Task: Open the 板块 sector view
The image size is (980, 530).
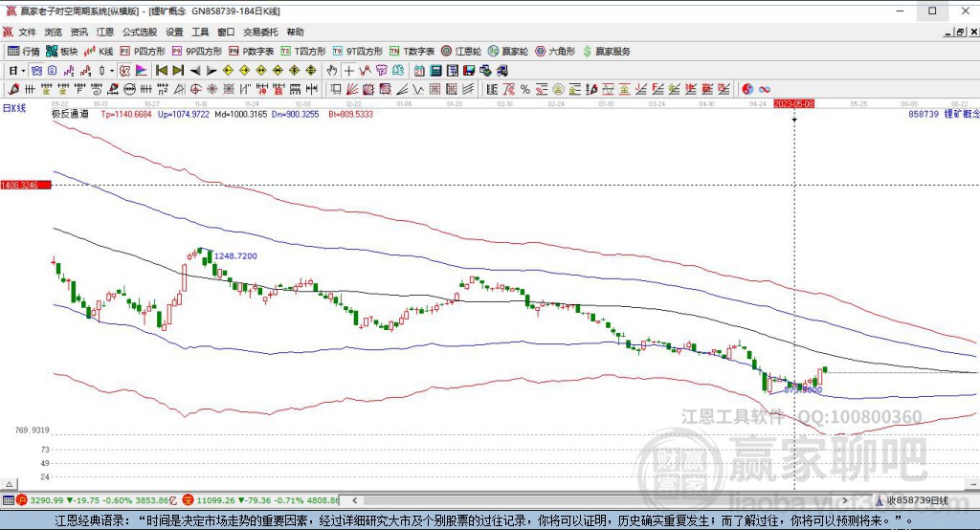Action: (x=61, y=52)
